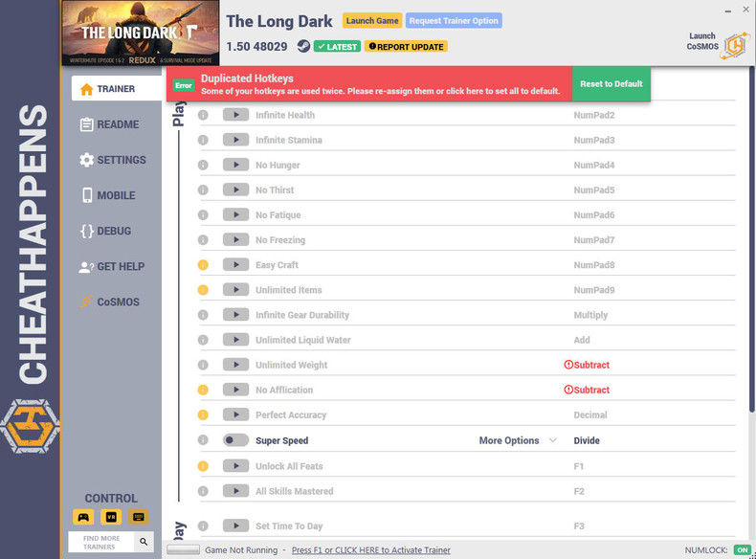Click link to Activate Trainer
The width and height of the screenshot is (756, 559).
click(x=370, y=550)
